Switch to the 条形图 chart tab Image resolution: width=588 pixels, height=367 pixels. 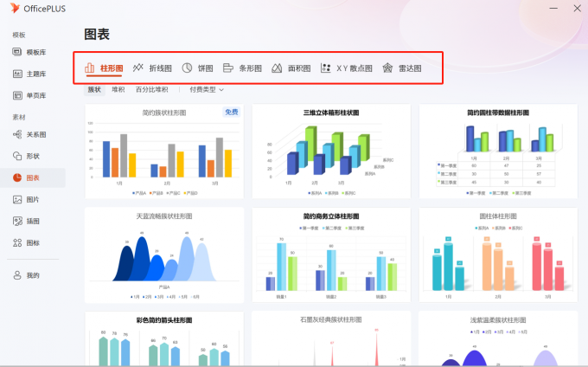click(x=242, y=68)
